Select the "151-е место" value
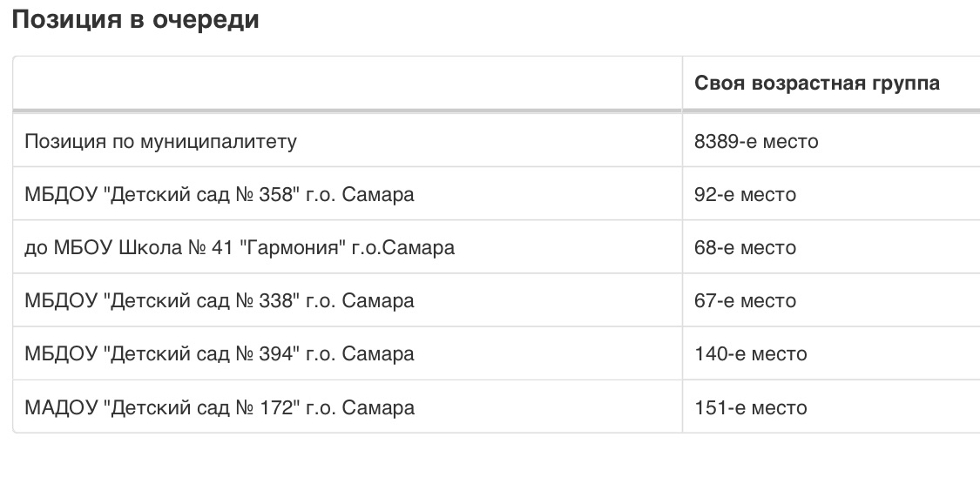The image size is (980, 477). pos(751,407)
